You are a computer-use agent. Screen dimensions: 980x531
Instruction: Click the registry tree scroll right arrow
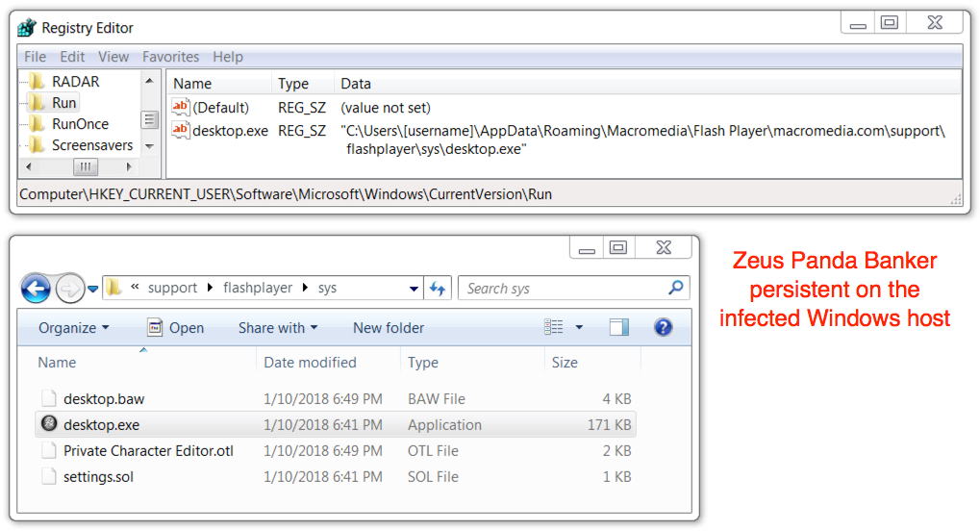pyautogui.click(x=129, y=167)
